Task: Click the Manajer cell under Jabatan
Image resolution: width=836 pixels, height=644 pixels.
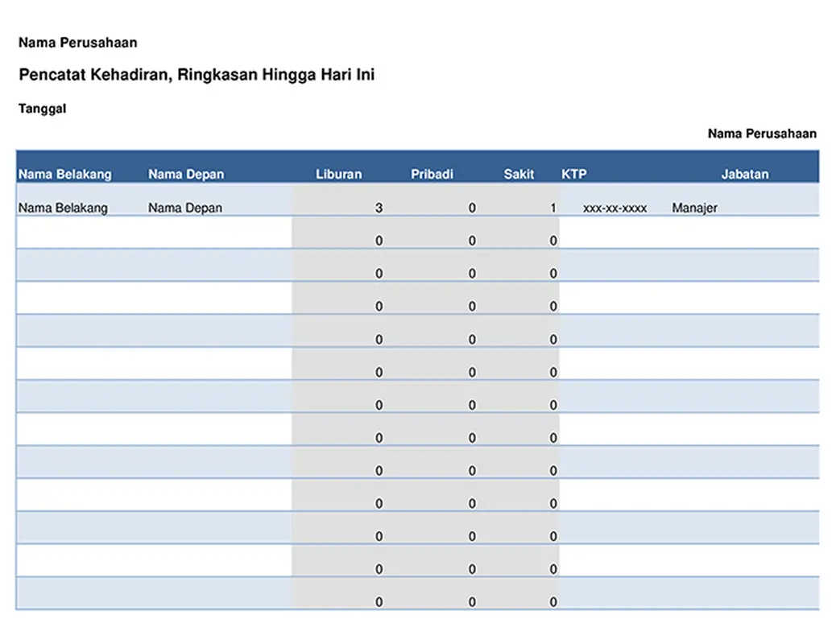Action: pos(694,208)
